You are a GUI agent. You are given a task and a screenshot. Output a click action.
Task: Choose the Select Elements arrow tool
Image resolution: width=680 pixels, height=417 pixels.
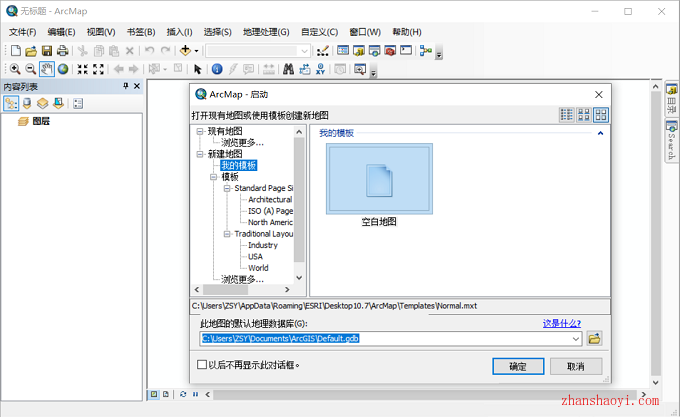pos(198,69)
